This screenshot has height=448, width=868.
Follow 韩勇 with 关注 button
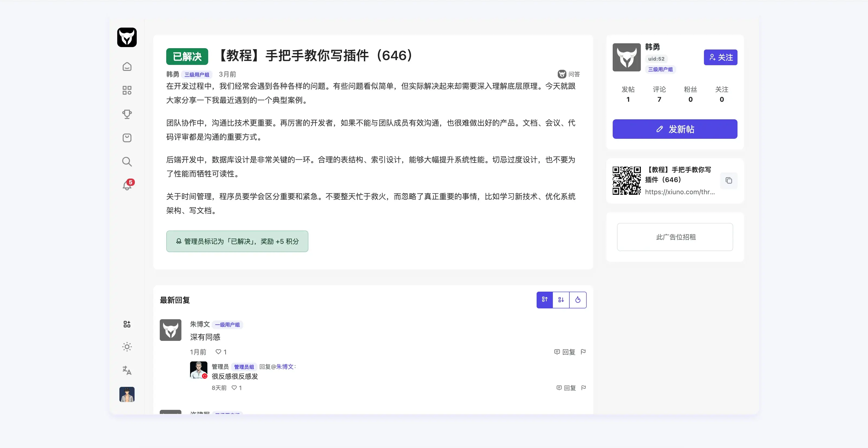tap(720, 57)
